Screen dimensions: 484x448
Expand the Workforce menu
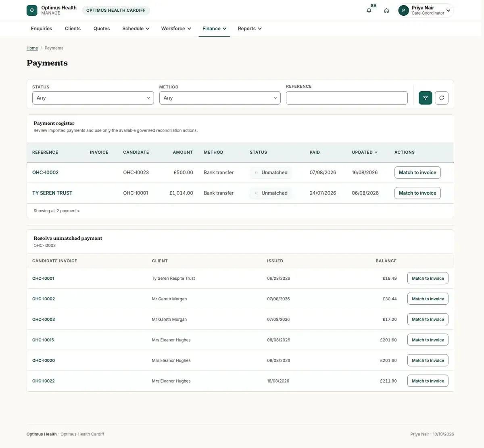click(x=176, y=29)
